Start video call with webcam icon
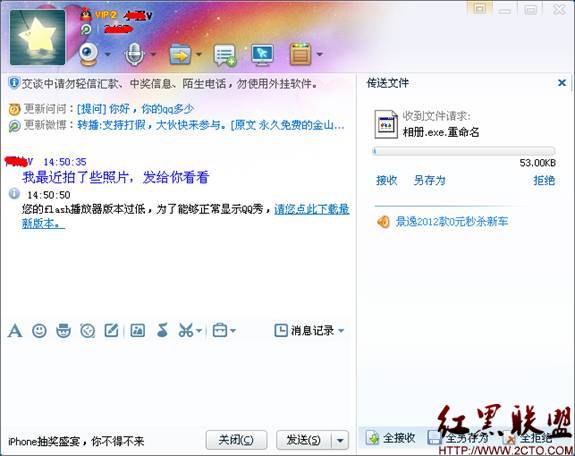 pyautogui.click(x=88, y=54)
